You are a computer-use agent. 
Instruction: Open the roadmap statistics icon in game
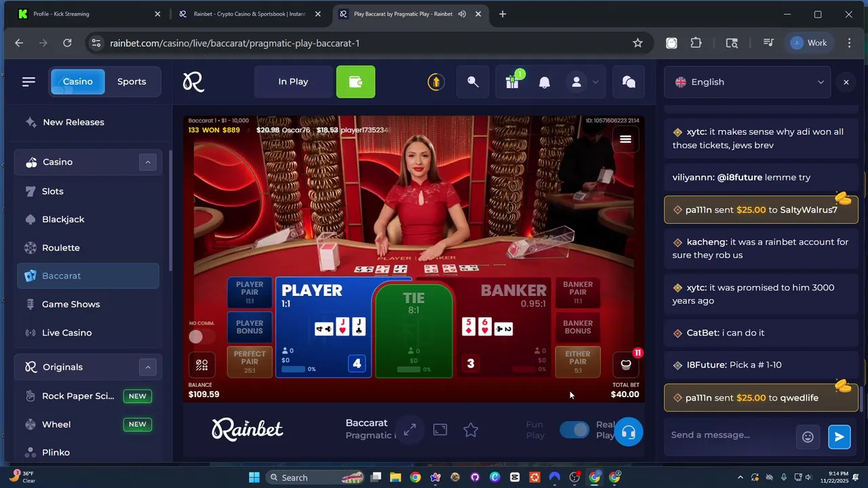pyautogui.click(x=201, y=365)
